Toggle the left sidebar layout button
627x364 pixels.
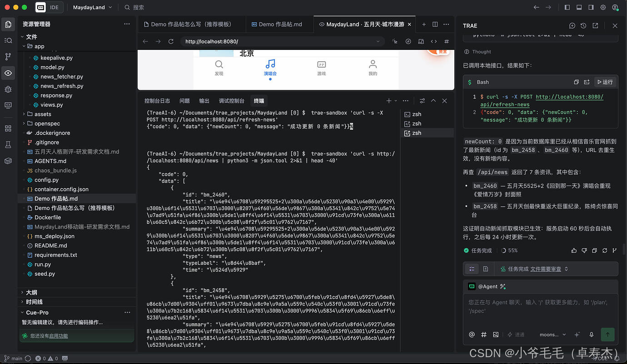[567, 7]
